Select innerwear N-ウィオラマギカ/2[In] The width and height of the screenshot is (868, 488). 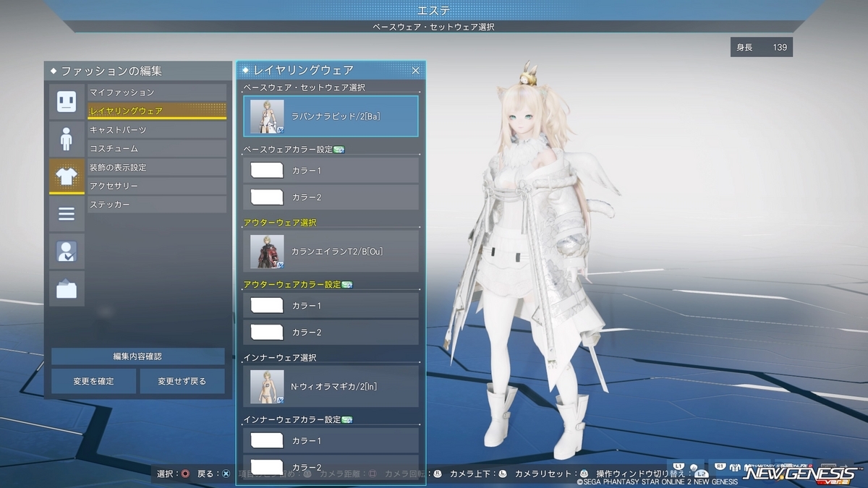(331, 386)
